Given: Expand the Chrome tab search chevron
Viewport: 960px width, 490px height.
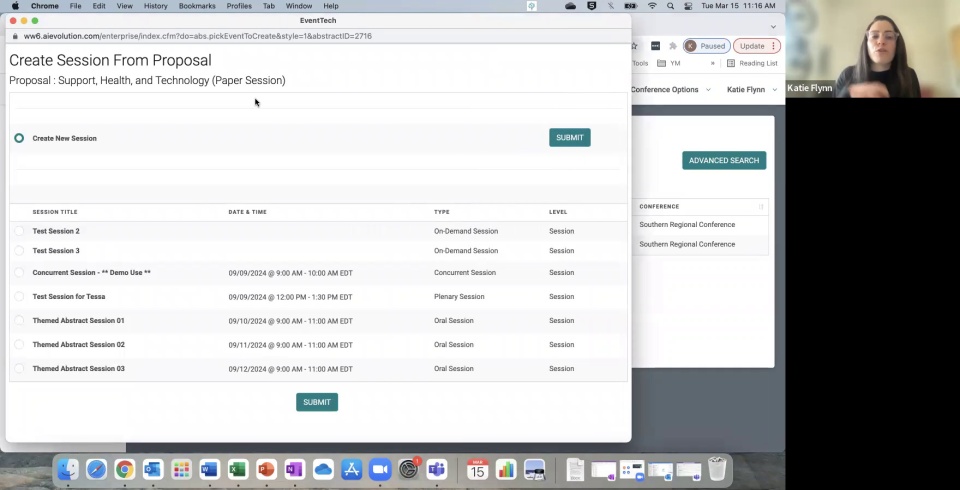Looking at the screenshot, I should pyautogui.click(x=773, y=26).
